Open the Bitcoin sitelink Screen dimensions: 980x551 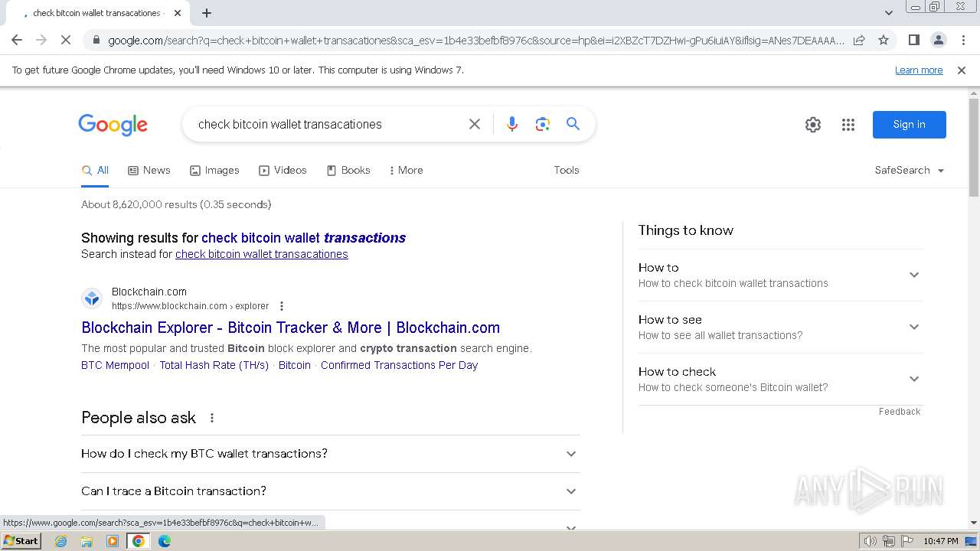pyautogui.click(x=295, y=365)
